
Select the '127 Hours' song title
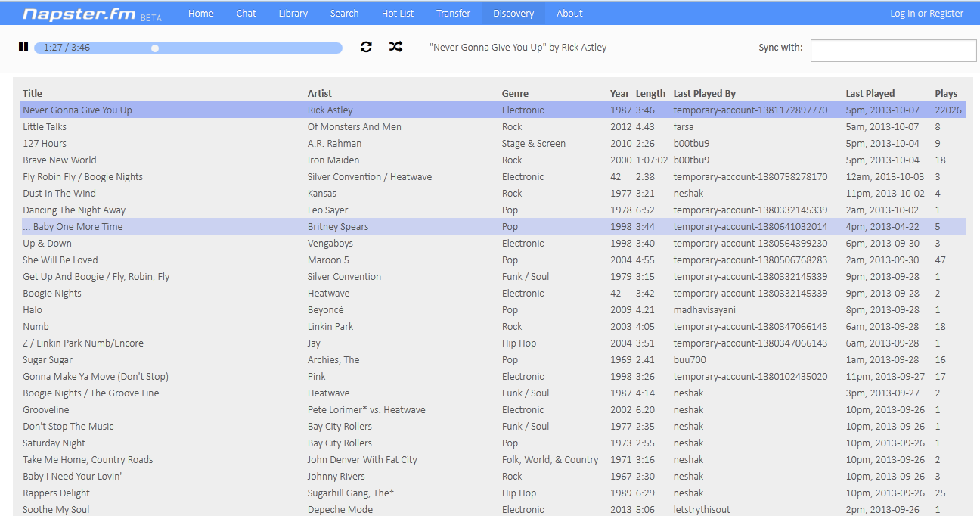click(45, 144)
